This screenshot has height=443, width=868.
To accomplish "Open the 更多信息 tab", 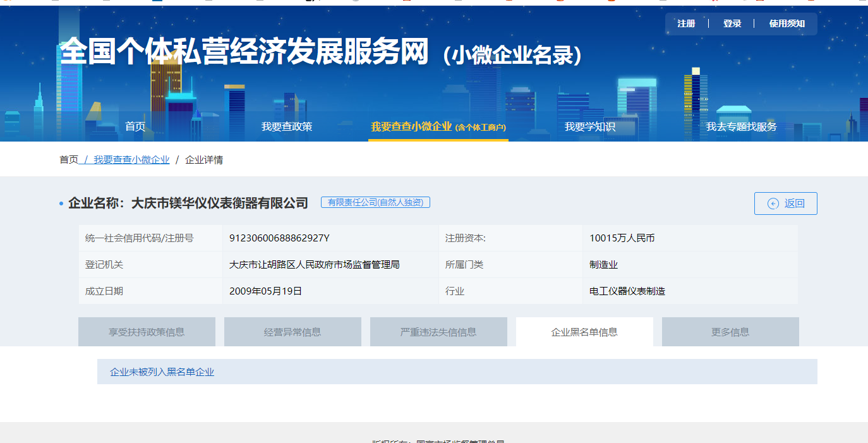I will click(x=730, y=332).
